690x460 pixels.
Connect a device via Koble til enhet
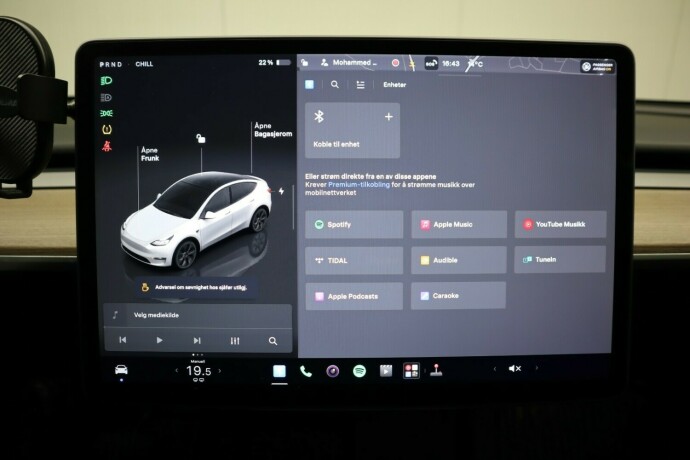pyautogui.click(x=352, y=130)
